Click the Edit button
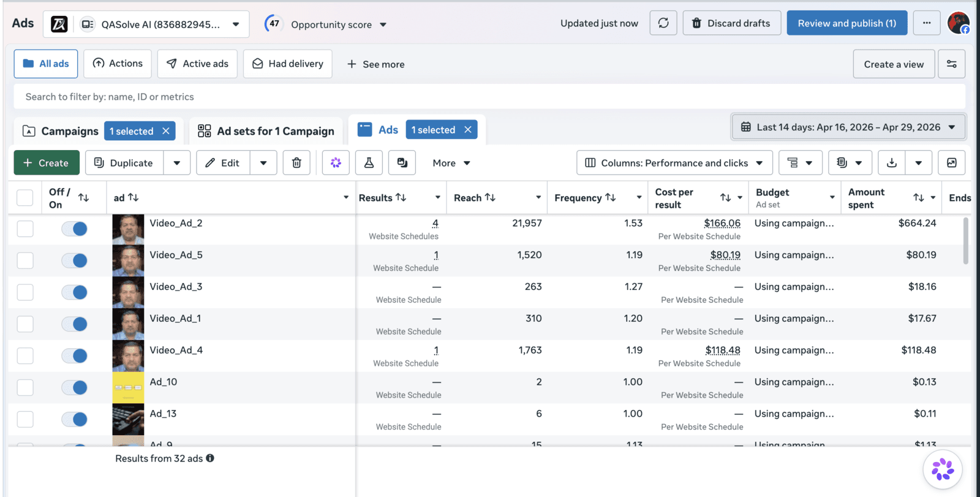980x497 pixels. click(223, 163)
